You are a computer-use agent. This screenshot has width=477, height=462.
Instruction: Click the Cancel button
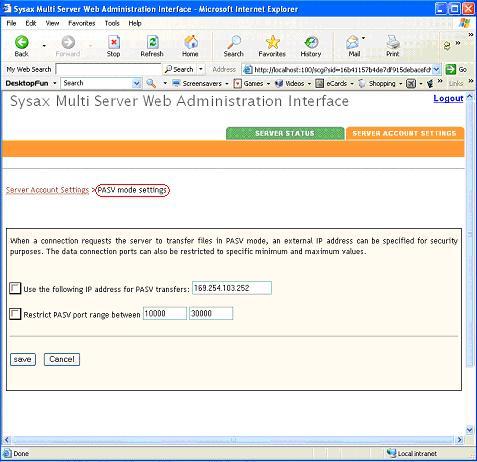62,359
